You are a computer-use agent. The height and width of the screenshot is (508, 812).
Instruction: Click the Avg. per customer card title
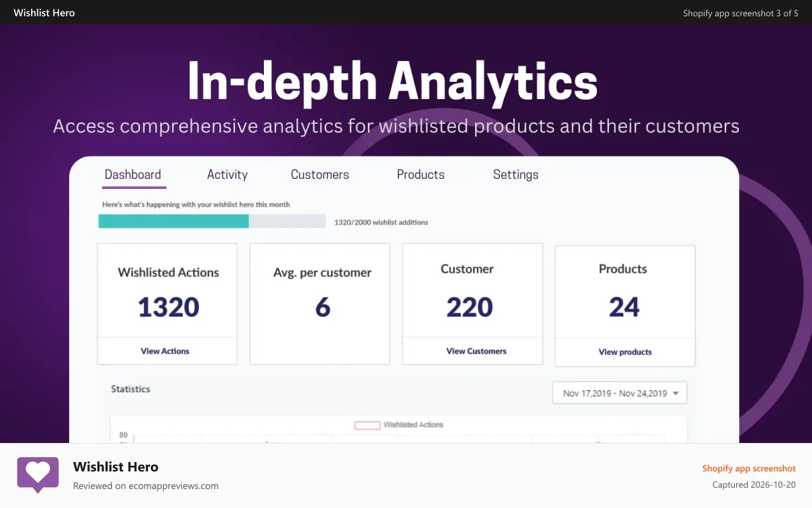(x=322, y=272)
